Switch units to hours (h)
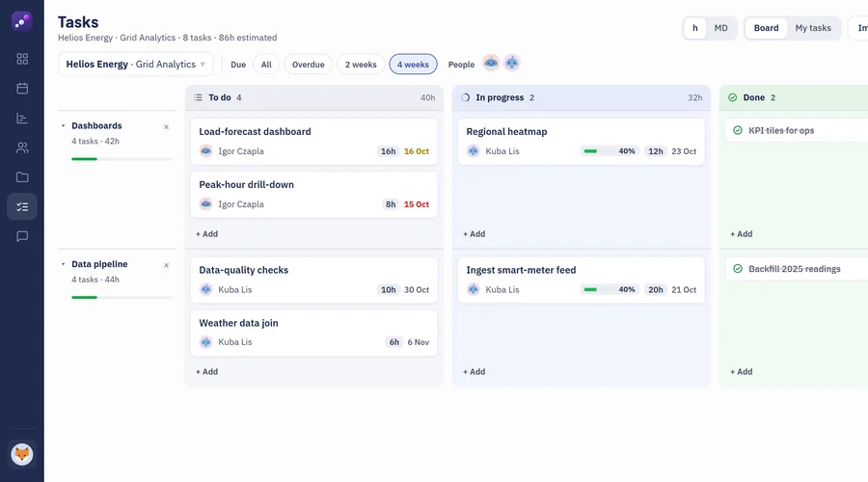This screenshot has width=868, height=482. [695, 28]
